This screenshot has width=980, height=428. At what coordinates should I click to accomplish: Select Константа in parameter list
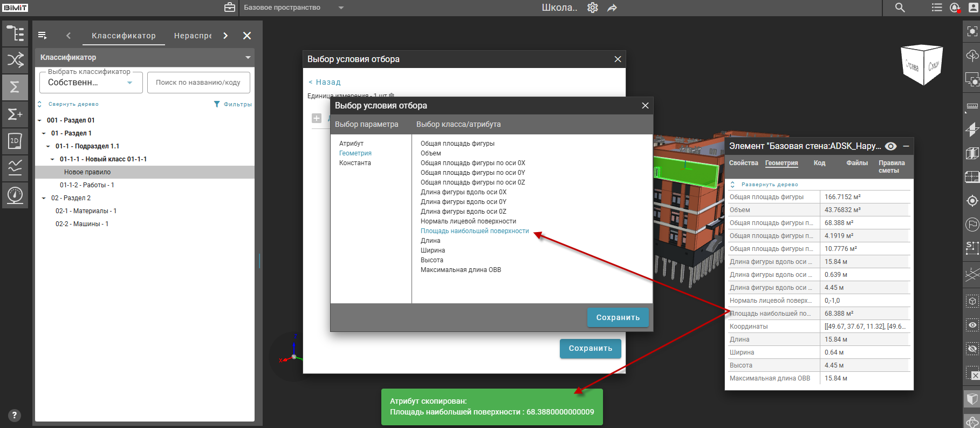355,163
